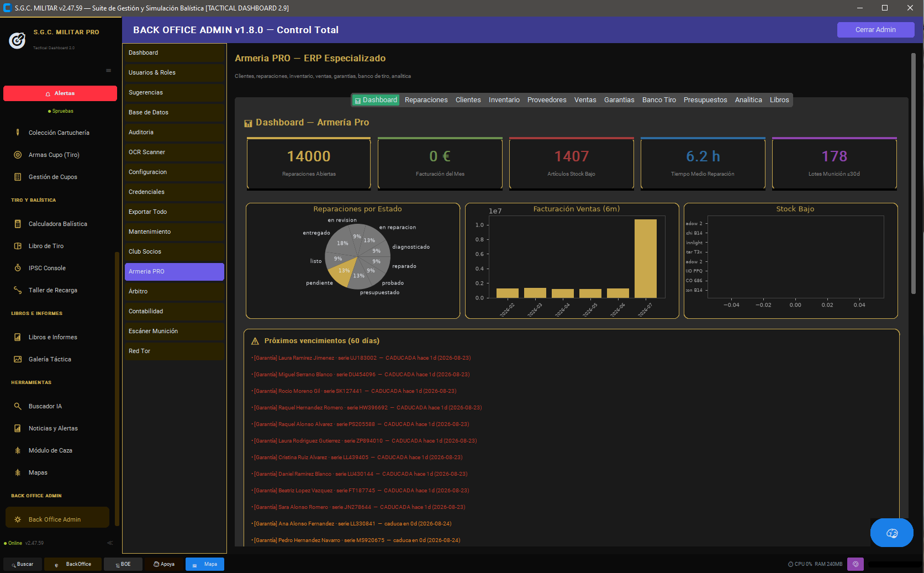924x573 pixels.
Task: Select the Armas Cupo target icon
Action: click(x=18, y=155)
